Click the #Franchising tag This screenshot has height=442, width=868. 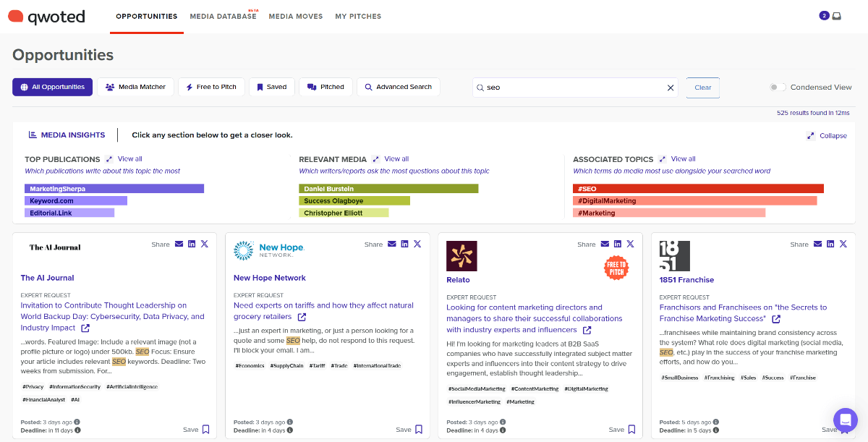click(x=719, y=378)
